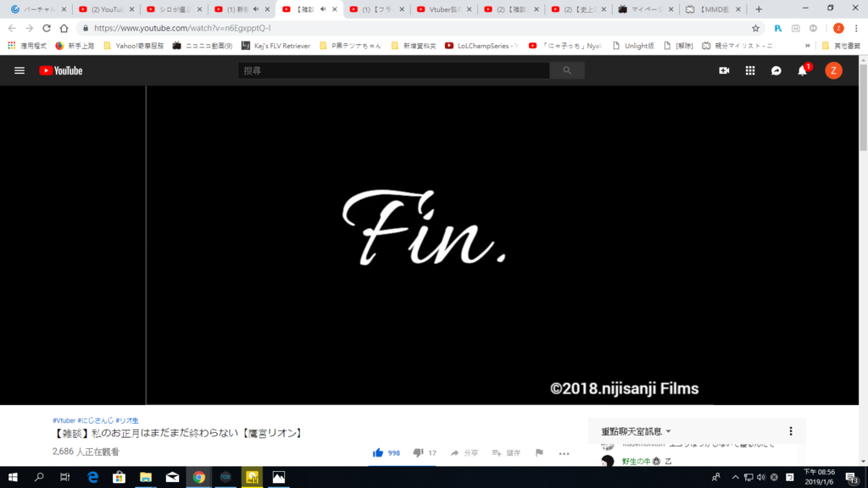Image resolution: width=868 pixels, height=488 pixels.
Task: Open the live chat options menu
Action: click(x=791, y=431)
